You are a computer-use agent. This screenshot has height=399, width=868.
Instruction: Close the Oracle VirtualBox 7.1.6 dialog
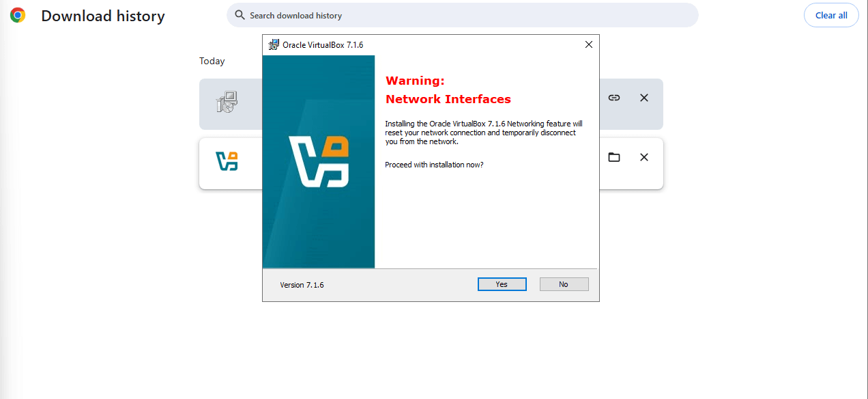click(589, 44)
